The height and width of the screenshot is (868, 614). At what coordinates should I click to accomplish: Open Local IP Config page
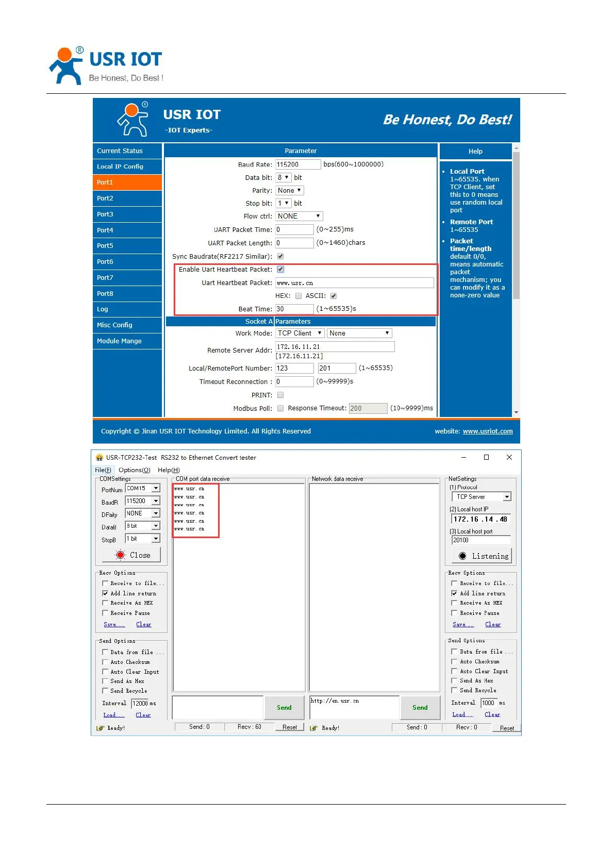click(x=127, y=166)
